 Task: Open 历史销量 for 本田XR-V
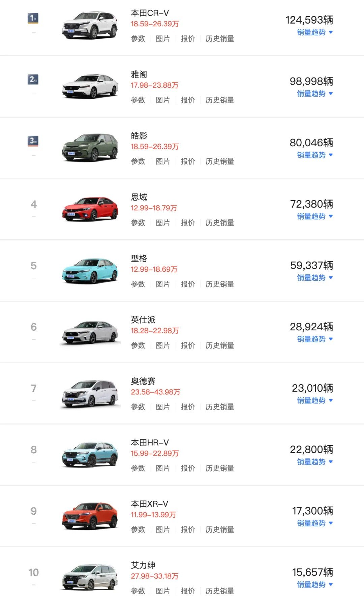[220, 529]
